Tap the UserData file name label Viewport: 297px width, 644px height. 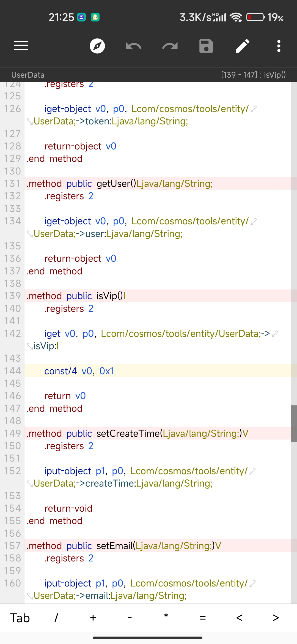pos(28,75)
